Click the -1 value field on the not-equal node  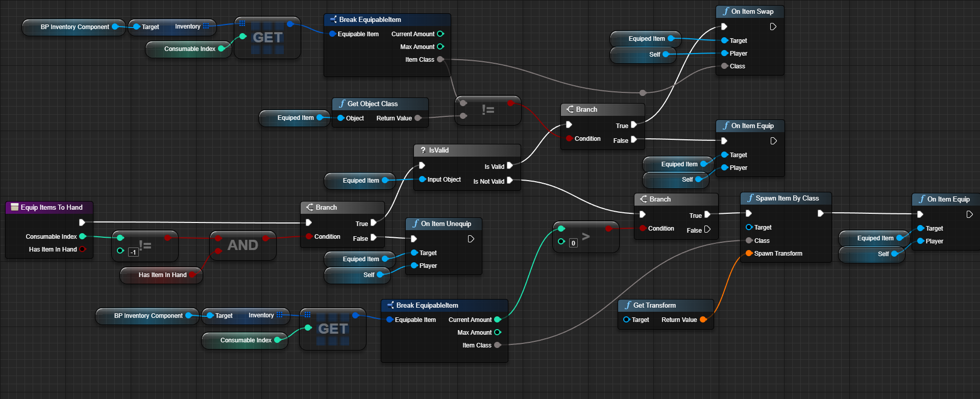(x=133, y=252)
